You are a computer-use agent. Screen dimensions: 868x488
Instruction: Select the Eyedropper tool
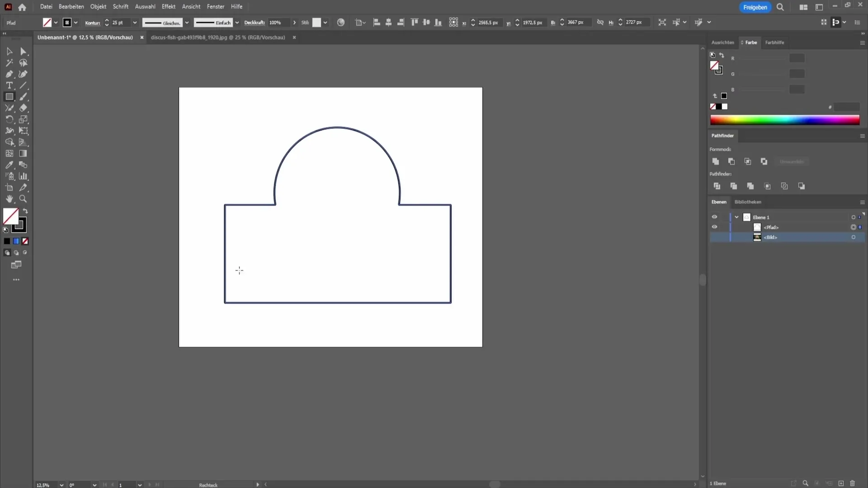click(x=9, y=165)
